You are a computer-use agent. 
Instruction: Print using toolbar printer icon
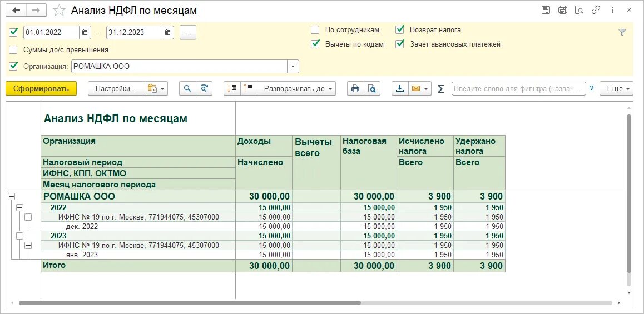pos(355,89)
